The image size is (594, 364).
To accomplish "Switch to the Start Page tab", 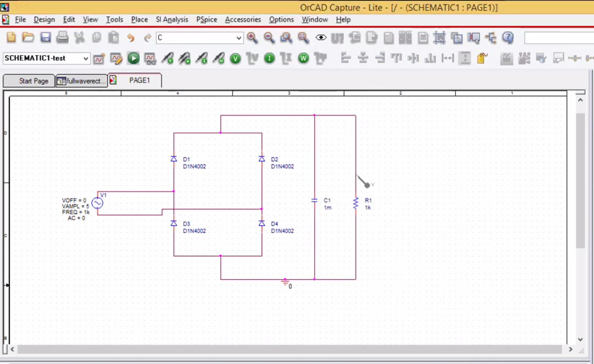I will coord(29,81).
